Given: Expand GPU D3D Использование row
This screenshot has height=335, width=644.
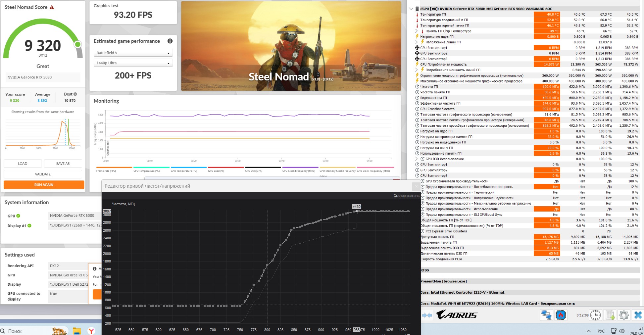Looking at the screenshot, I should 417,159.
